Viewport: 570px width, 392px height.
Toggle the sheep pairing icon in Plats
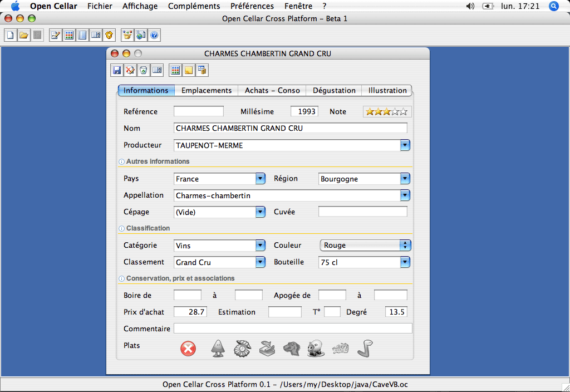pos(316,349)
